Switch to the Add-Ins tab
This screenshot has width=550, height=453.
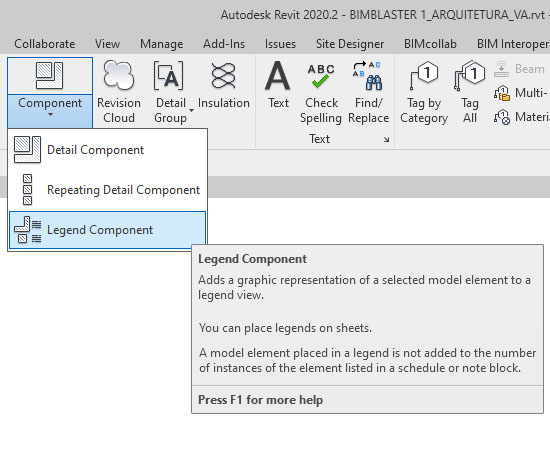(x=224, y=44)
